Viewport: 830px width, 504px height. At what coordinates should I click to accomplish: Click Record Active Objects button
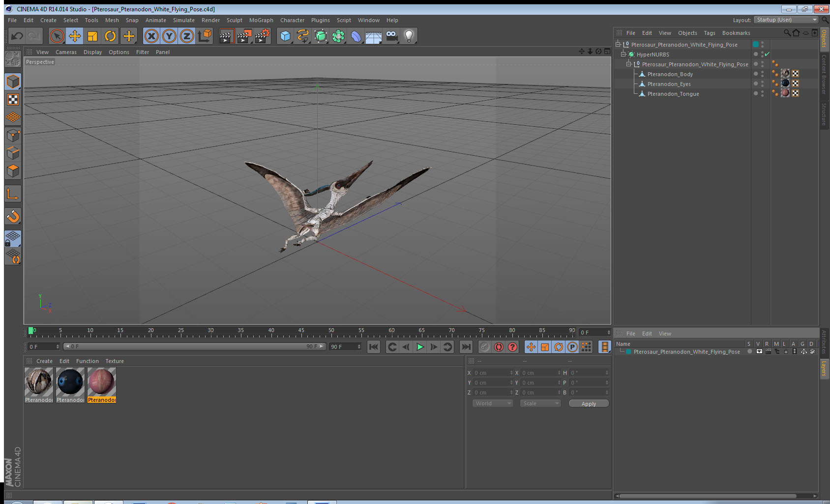485,347
